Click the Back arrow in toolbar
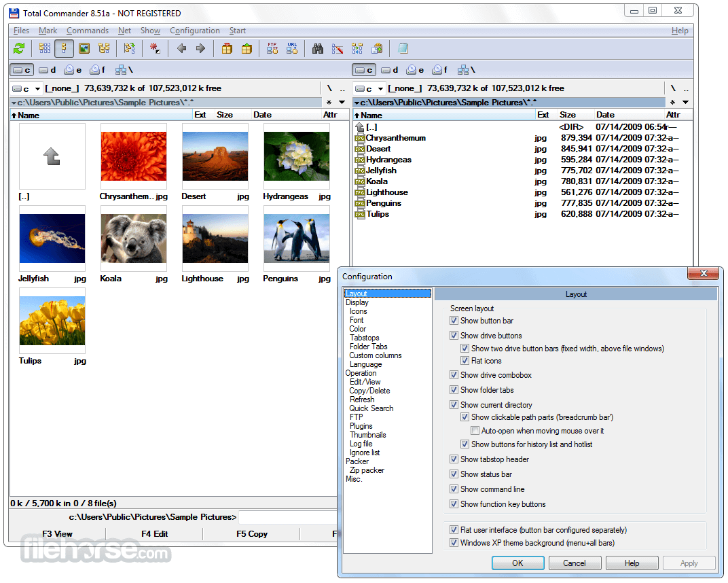The height and width of the screenshot is (583, 728). coord(181,48)
